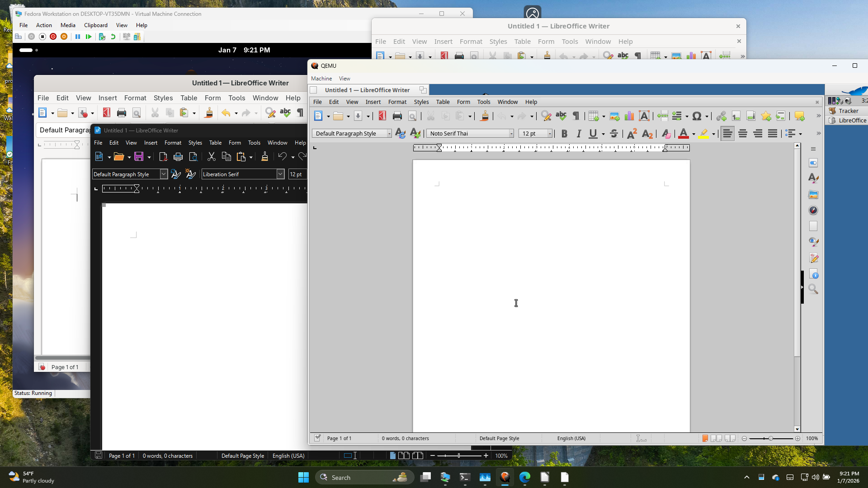
Task: Open the Styles menu in QEMU Writer
Action: pos(421,102)
